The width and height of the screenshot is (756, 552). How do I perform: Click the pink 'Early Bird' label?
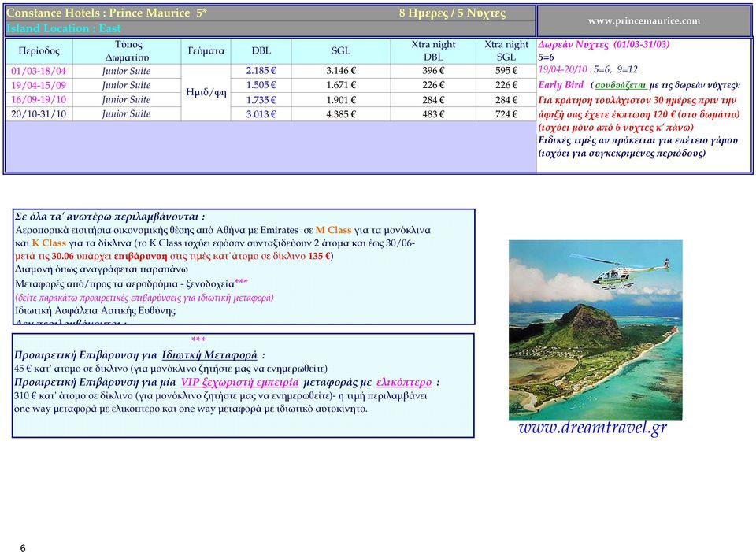[x=561, y=85]
